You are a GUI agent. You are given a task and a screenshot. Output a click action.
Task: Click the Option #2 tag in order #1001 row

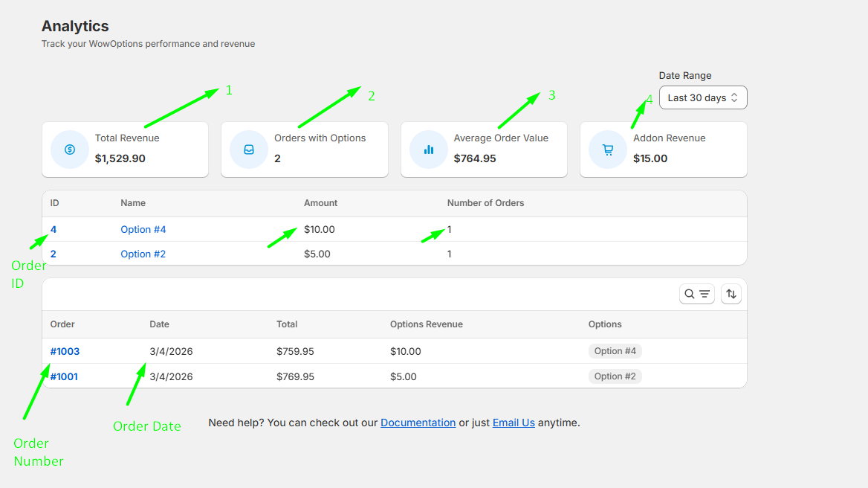pos(615,376)
